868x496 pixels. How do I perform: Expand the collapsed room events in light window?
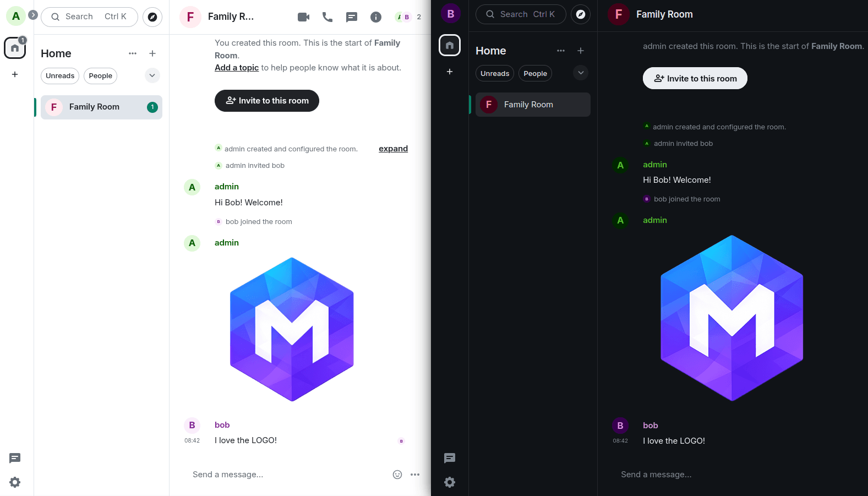click(393, 149)
